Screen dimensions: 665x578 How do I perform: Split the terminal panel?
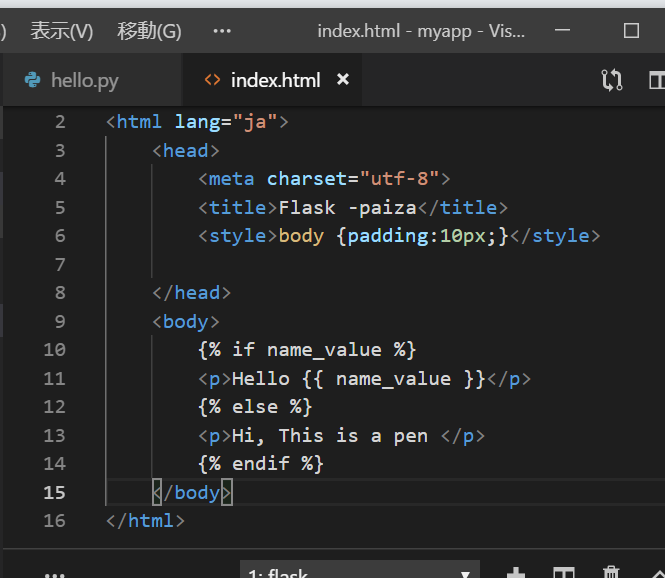click(564, 573)
